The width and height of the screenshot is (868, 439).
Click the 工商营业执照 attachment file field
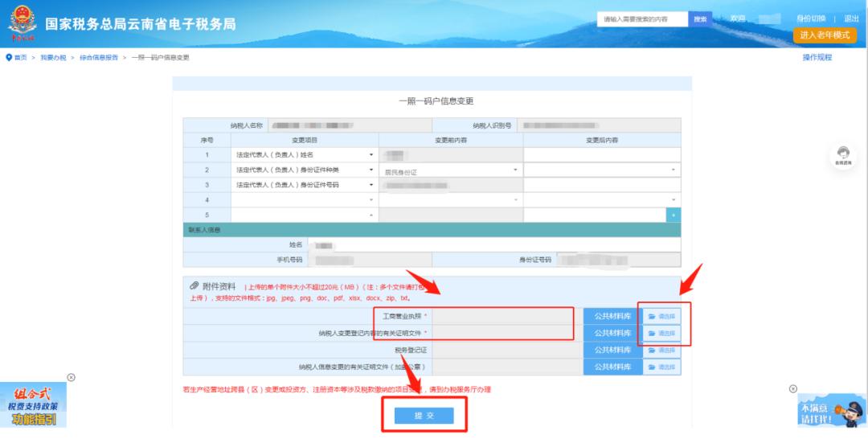(507, 317)
